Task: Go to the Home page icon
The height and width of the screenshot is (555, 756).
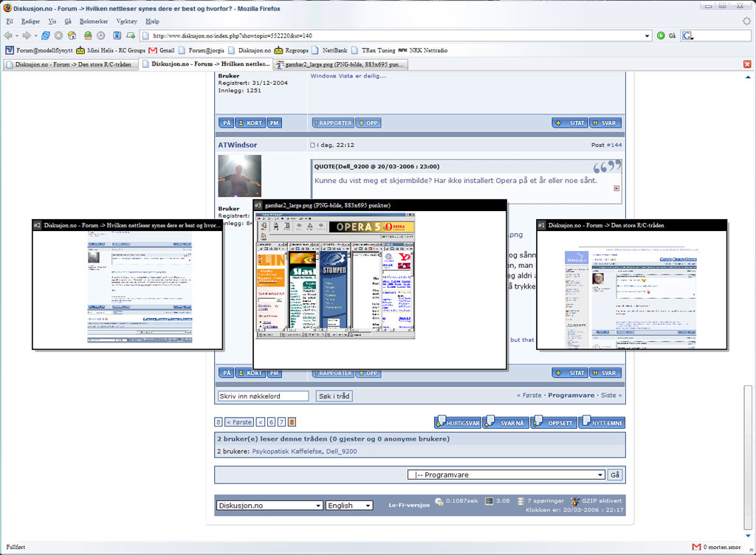Action: [72, 35]
